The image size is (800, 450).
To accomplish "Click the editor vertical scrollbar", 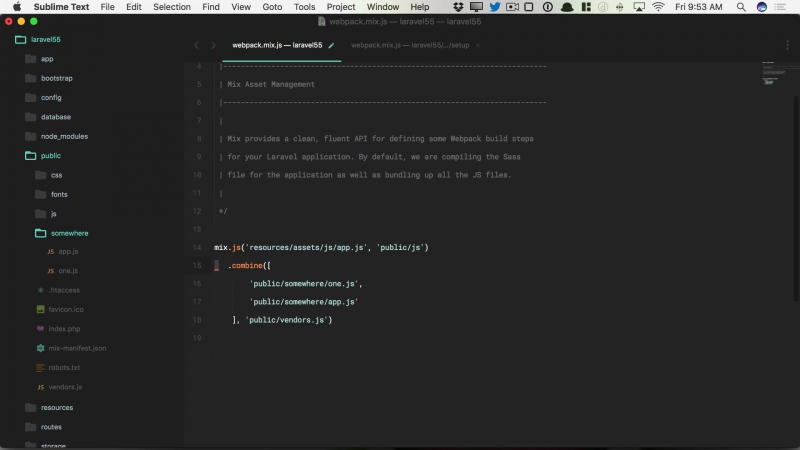I will click(x=796, y=199).
